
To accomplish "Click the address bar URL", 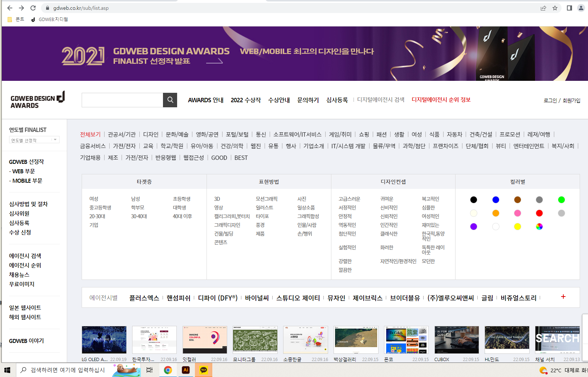I will [81, 8].
